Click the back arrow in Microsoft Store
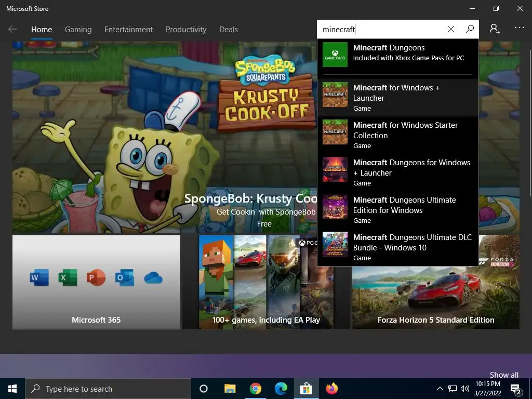The height and width of the screenshot is (399, 532). pyautogui.click(x=12, y=29)
